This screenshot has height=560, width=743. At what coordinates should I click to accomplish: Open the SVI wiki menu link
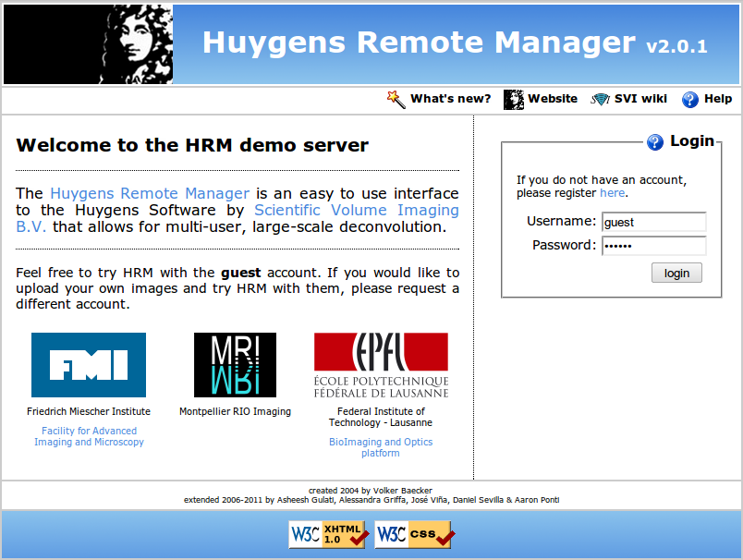click(640, 99)
